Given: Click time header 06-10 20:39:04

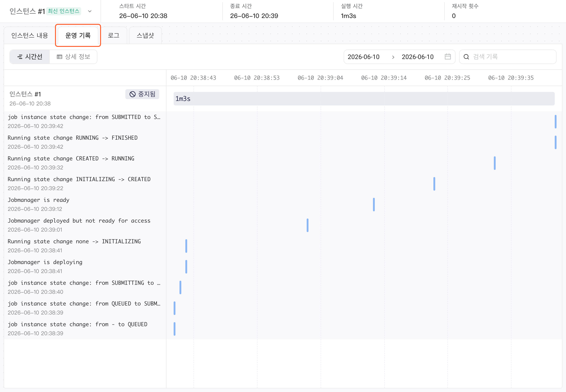Looking at the screenshot, I should click(x=320, y=78).
